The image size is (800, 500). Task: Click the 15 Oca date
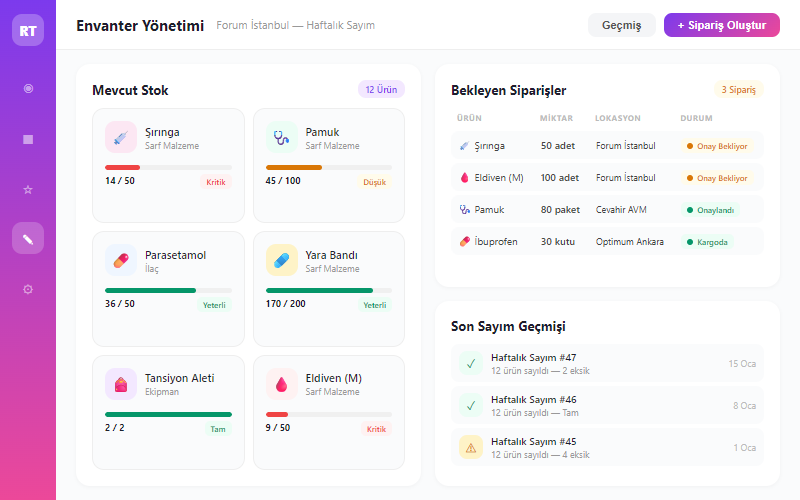click(x=742, y=364)
